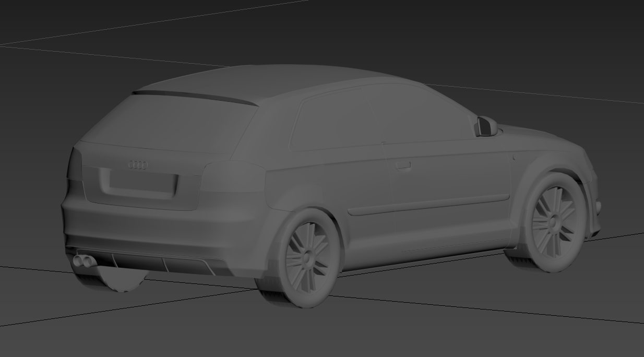Select the Audi four-ring logo on the trunk
The width and height of the screenshot is (644, 357).
coord(138,165)
